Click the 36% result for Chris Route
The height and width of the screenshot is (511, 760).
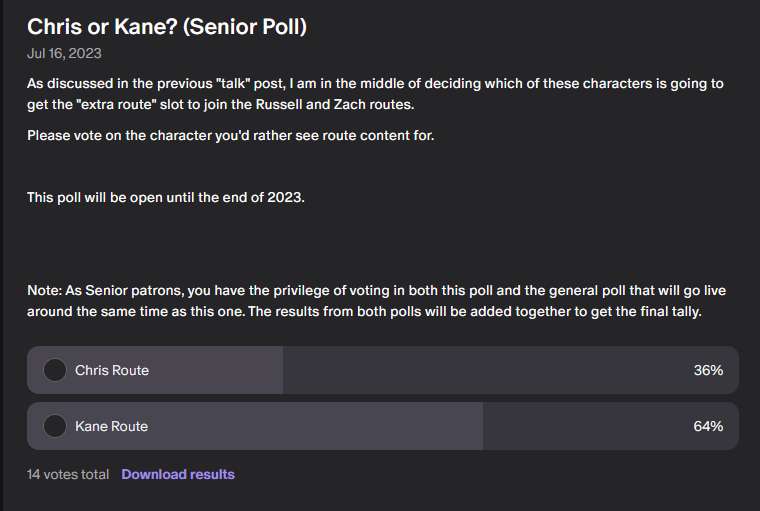[x=708, y=370]
